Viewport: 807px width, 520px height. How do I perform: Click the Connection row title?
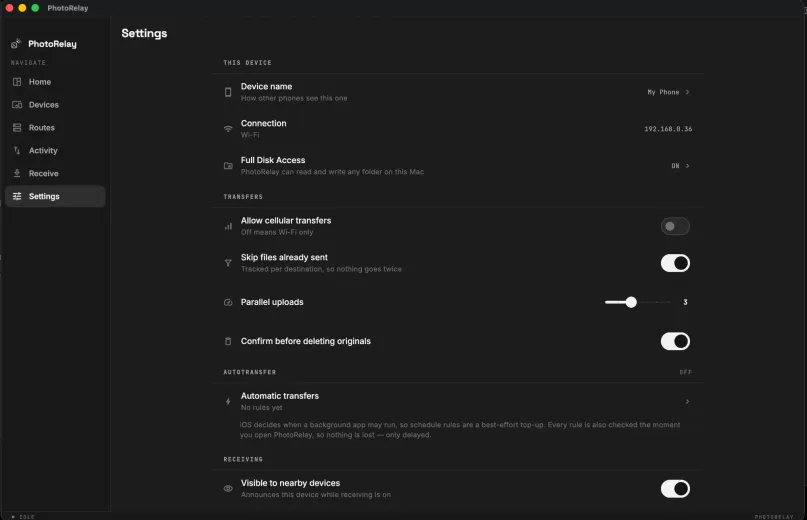(x=264, y=124)
